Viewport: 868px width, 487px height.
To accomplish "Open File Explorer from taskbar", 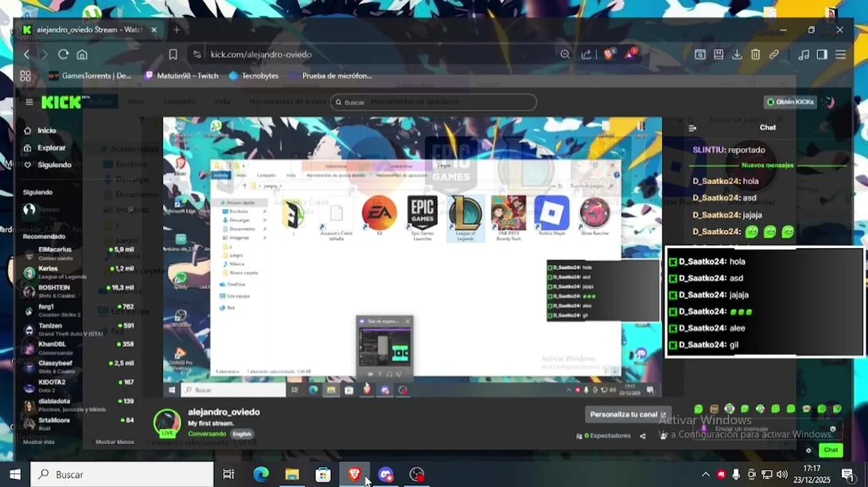I will pos(292,475).
